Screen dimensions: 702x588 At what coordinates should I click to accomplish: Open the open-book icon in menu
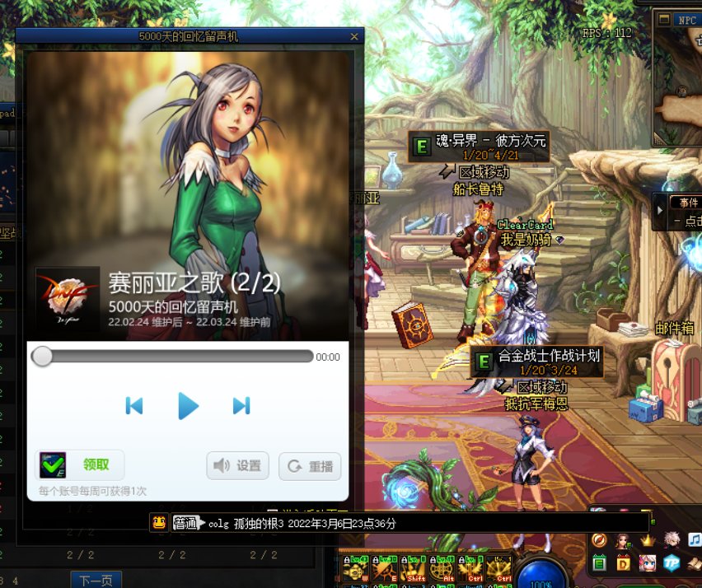click(695, 563)
